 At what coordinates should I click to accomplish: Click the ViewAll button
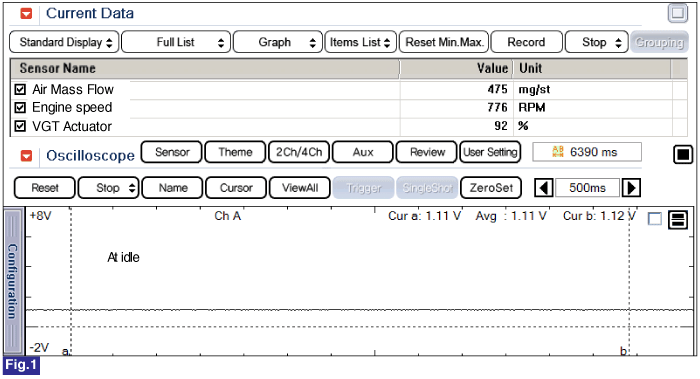(300, 188)
